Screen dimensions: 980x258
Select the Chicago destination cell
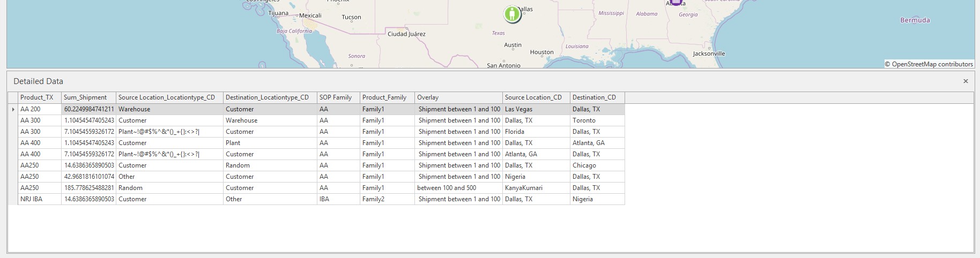click(597, 165)
